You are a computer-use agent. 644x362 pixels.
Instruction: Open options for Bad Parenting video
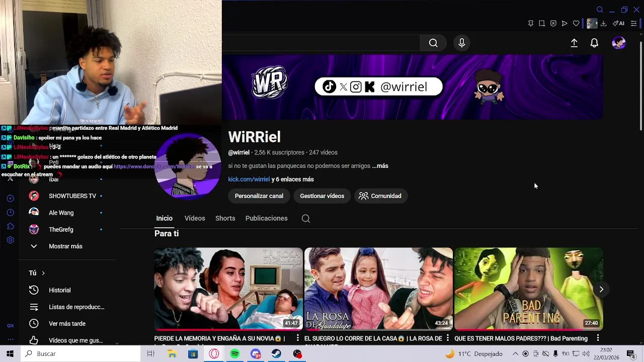(598, 338)
